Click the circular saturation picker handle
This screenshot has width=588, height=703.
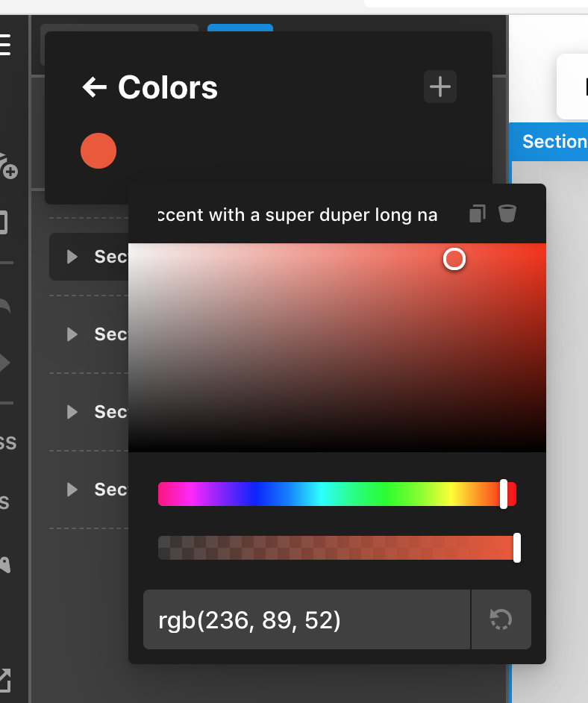[x=454, y=259]
